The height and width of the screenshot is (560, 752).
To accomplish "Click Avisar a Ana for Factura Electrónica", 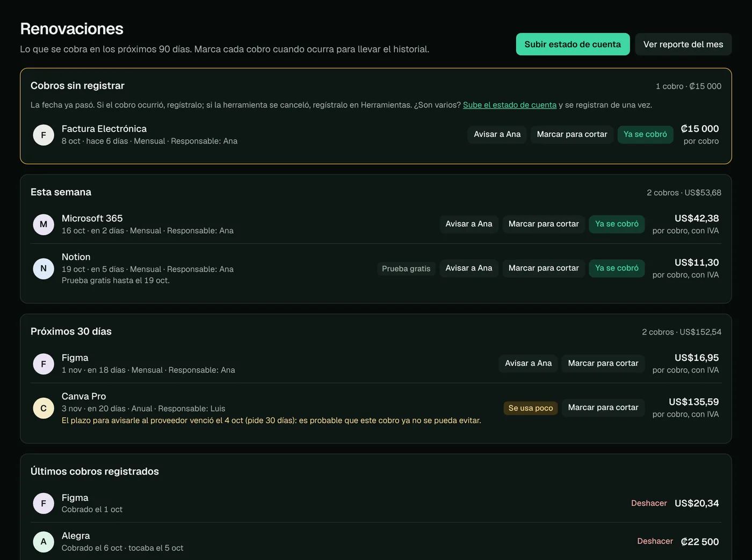I will [x=497, y=134].
